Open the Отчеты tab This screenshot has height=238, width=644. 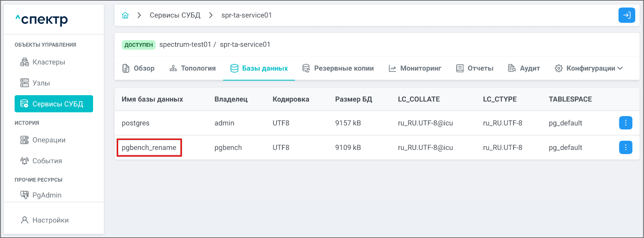(475, 68)
